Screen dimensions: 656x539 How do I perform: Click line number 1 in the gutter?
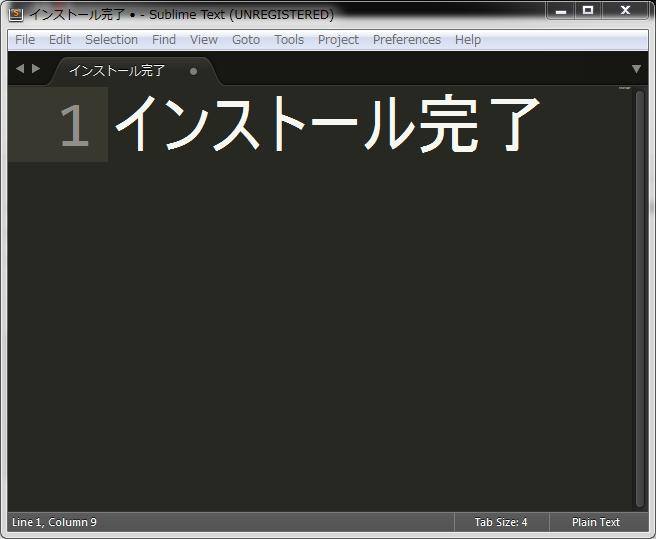click(74, 126)
